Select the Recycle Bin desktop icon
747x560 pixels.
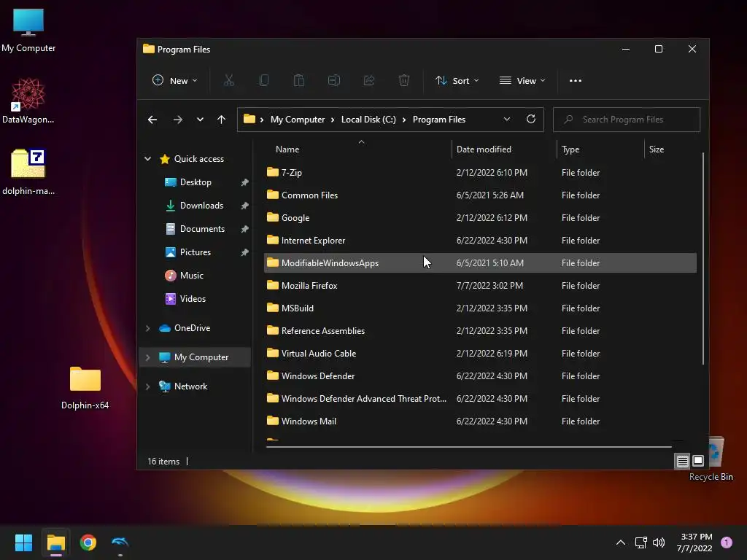tap(711, 460)
